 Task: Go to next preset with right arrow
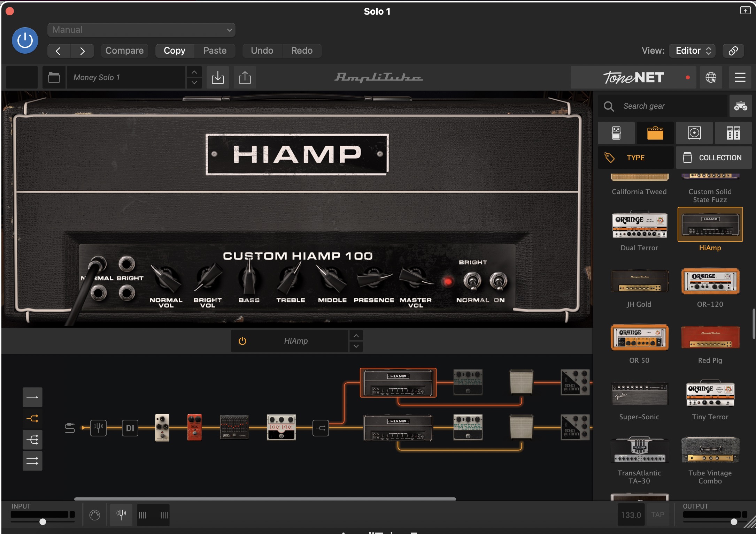point(82,51)
